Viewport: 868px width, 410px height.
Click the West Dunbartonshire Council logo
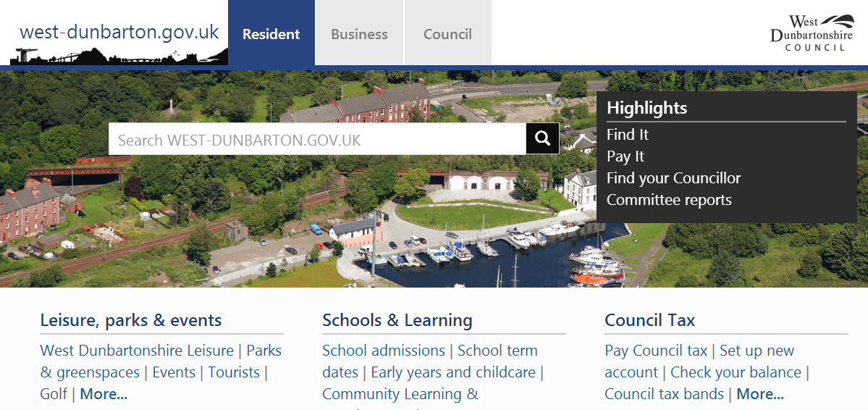point(811,33)
